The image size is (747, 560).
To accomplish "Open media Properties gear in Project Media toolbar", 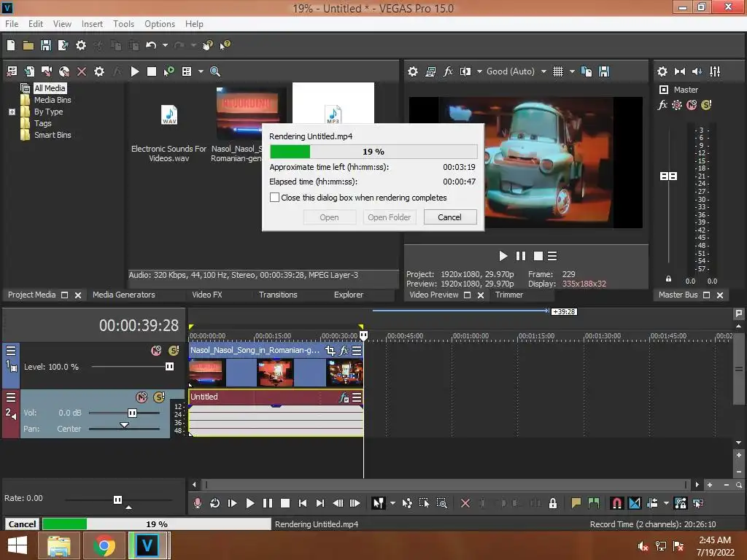I will [x=99, y=71].
